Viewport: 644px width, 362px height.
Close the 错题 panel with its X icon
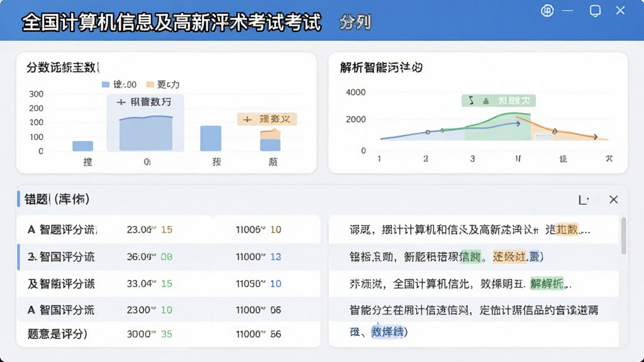(x=614, y=199)
